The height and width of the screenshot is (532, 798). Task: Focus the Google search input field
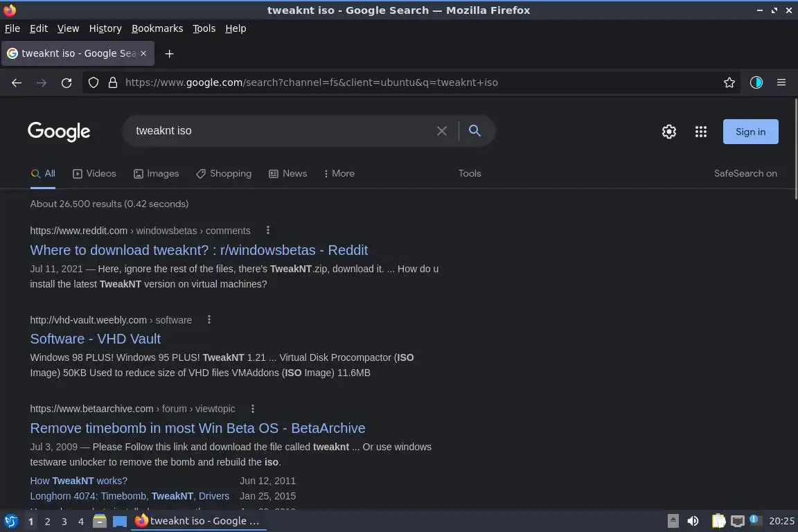[x=283, y=131]
